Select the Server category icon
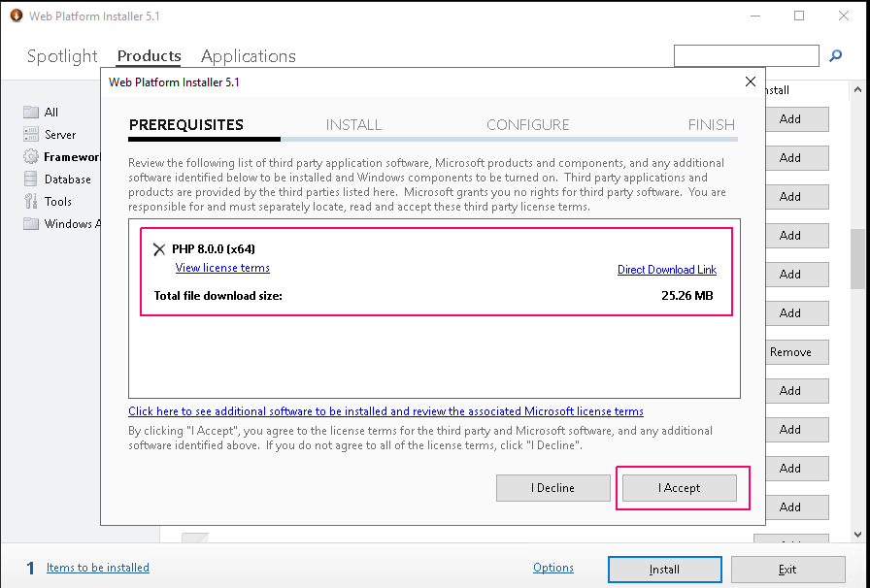This screenshot has height=588, width=870. coord(31,134)
